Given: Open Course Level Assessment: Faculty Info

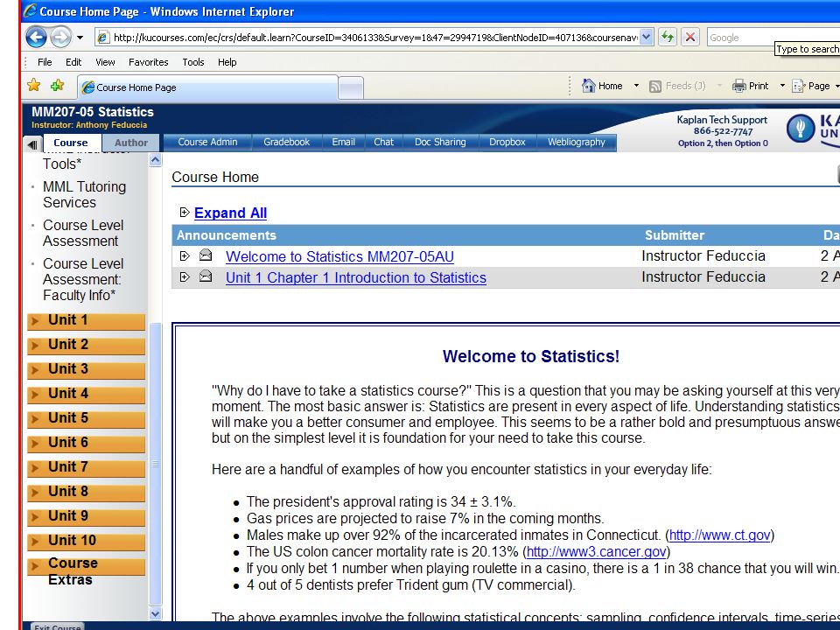Looking at the screenshot, I should coord(83,279).
